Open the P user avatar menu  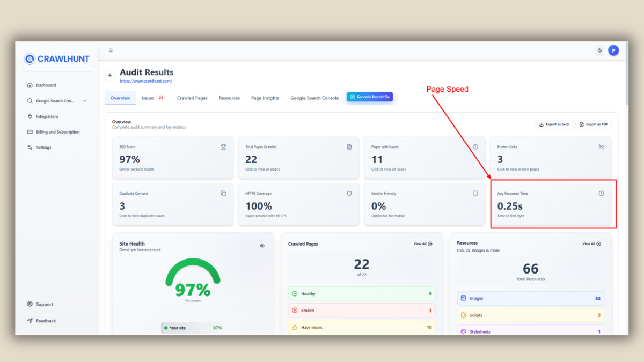click(x=613, y=50)
